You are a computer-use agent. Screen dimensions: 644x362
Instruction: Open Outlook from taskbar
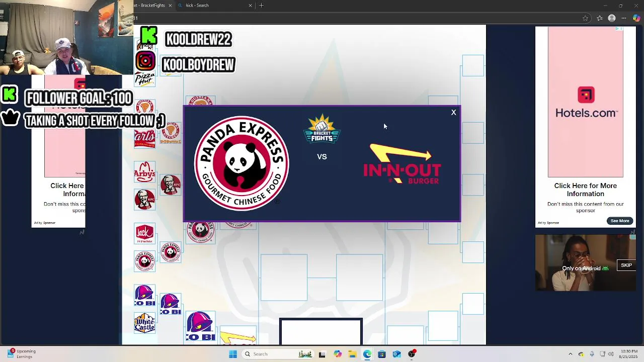(397, 354)
